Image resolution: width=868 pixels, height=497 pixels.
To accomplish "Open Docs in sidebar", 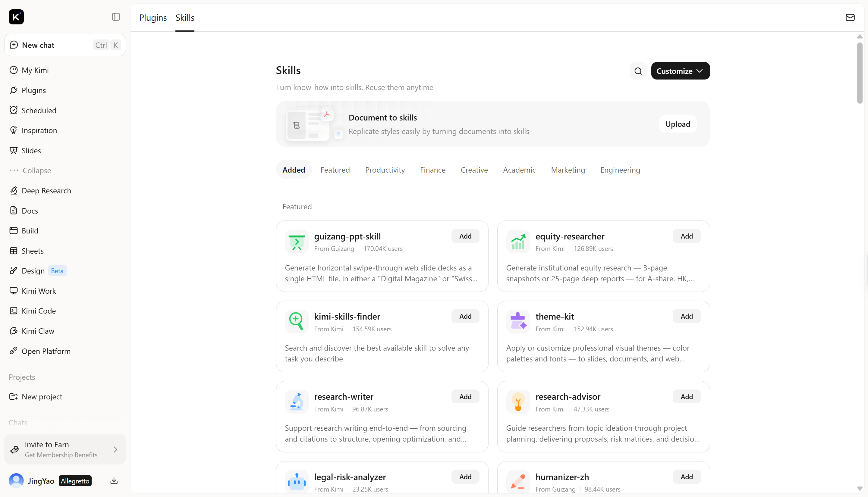I will (65, 211).
